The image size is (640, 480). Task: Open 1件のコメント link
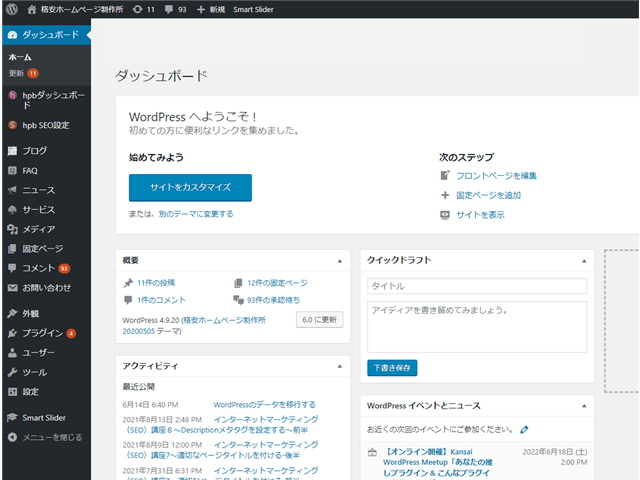[x=161, y=300]
